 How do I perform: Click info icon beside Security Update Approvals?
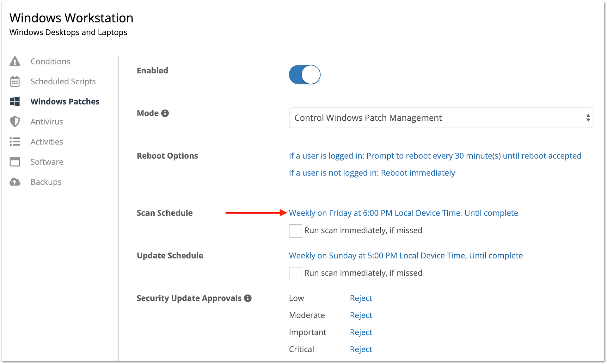pos(248,298)
